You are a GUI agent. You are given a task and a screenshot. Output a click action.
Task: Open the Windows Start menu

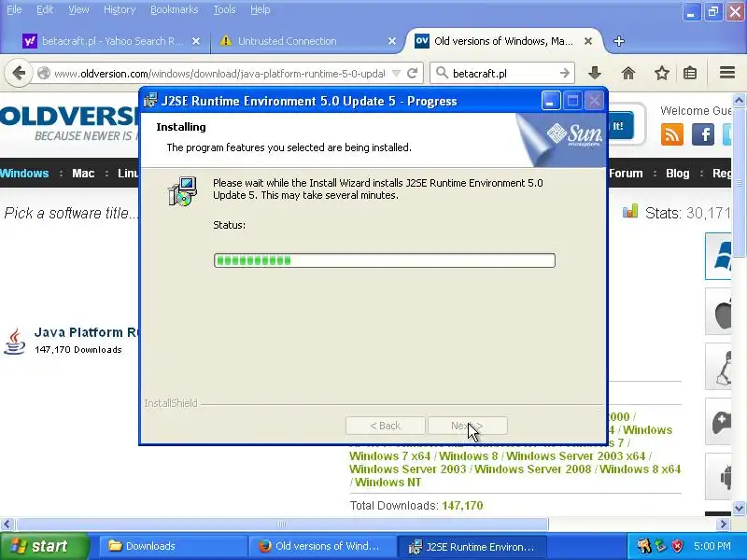pos(44,546)
